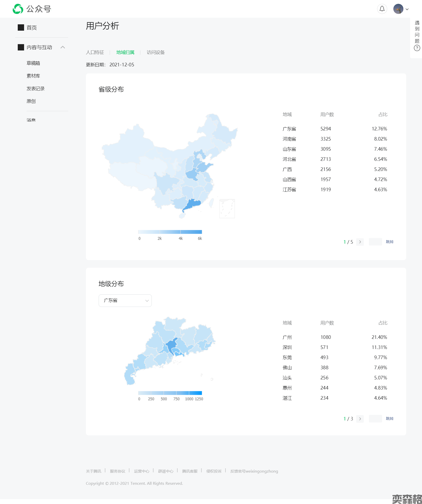Click the 地级分布 map color legend bar
The height and width of the screenshot is (504, 422).
(x=170, y=393)
